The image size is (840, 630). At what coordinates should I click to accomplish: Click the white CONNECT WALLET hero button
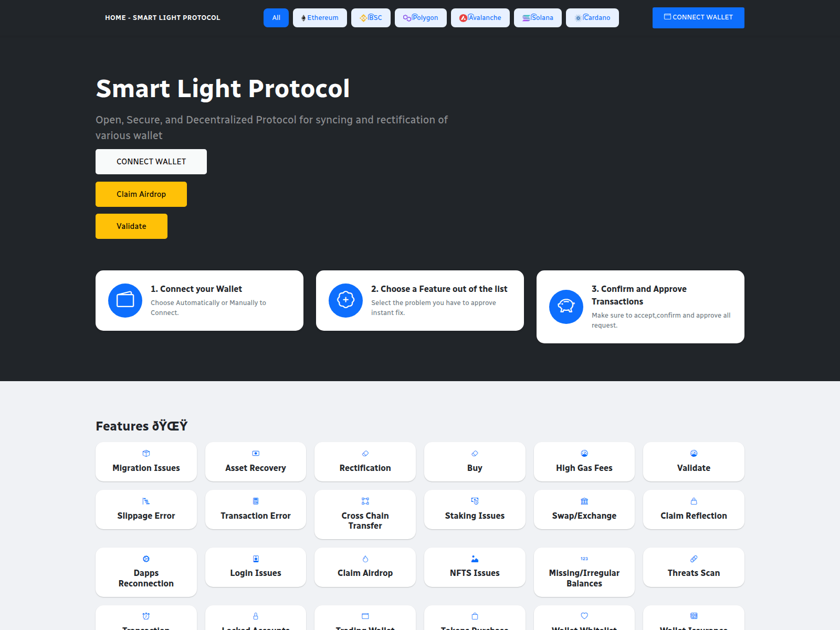pyautogui.click(x=151, y=162)
